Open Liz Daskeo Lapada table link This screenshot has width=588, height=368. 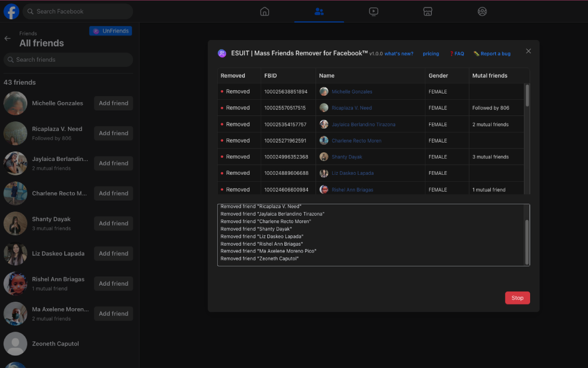click(353, 173)
